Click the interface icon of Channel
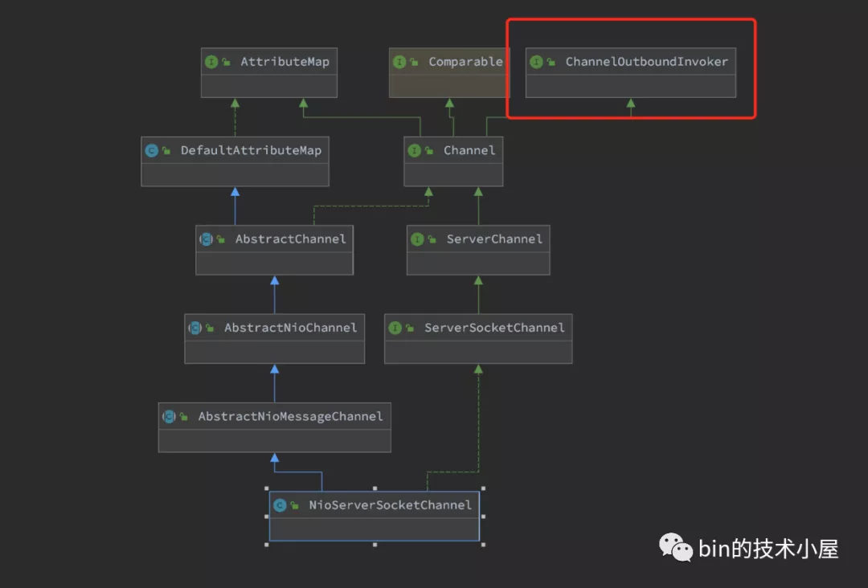This screenshot has width=868, height=588. 414,150
